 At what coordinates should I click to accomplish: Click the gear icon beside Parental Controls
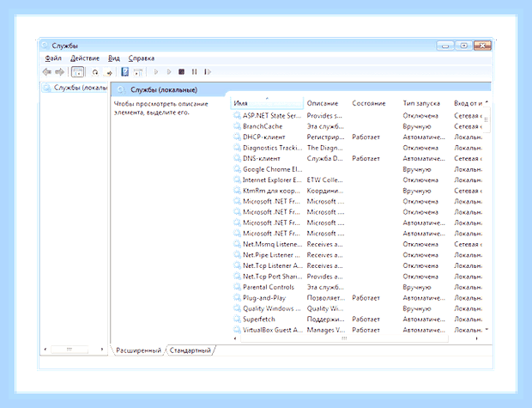click(237, 287)
